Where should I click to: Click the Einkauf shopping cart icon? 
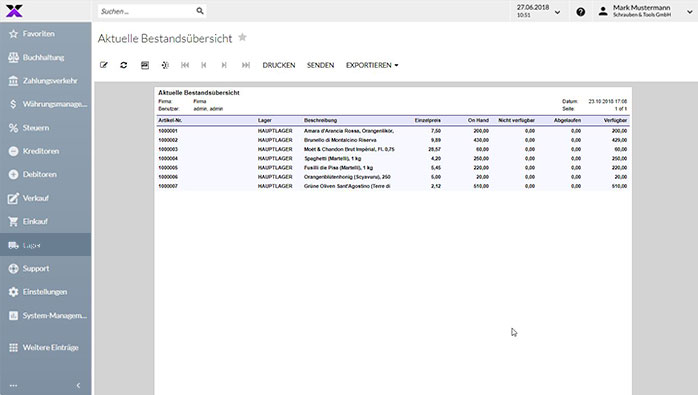13,221
